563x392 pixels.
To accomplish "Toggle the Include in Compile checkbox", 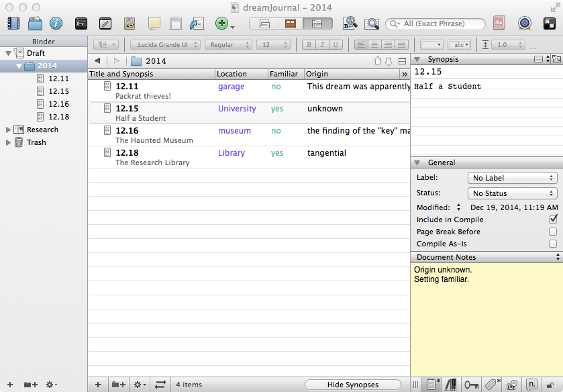I will (553, 219).
